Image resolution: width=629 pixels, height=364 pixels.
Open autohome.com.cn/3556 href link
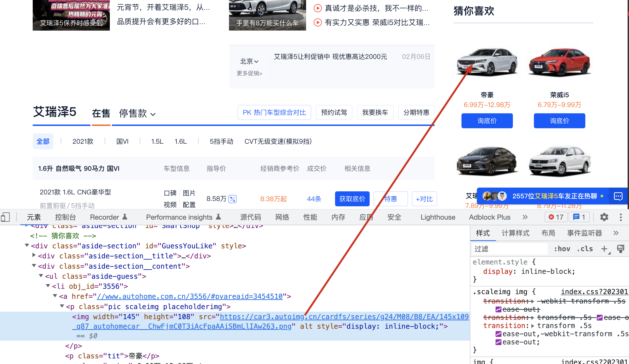click(x=190, y=296)
